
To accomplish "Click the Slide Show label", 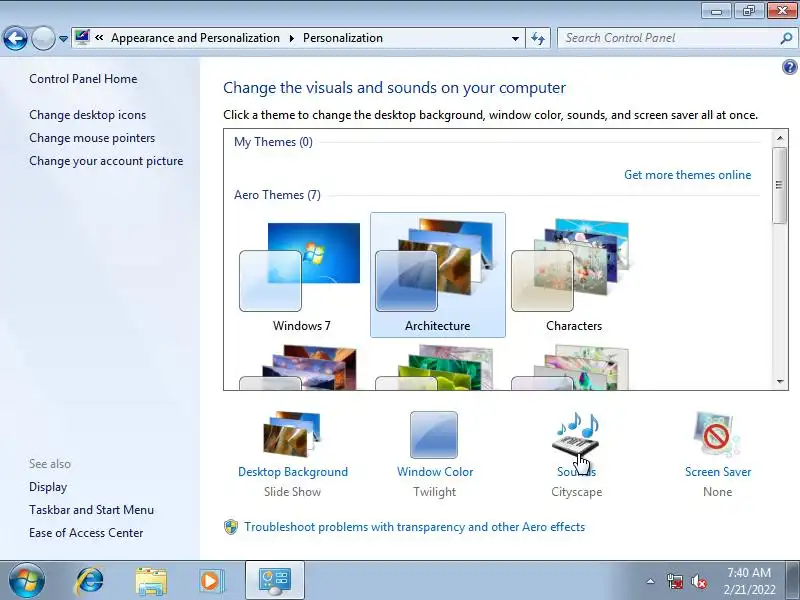I will click(292, 492).
